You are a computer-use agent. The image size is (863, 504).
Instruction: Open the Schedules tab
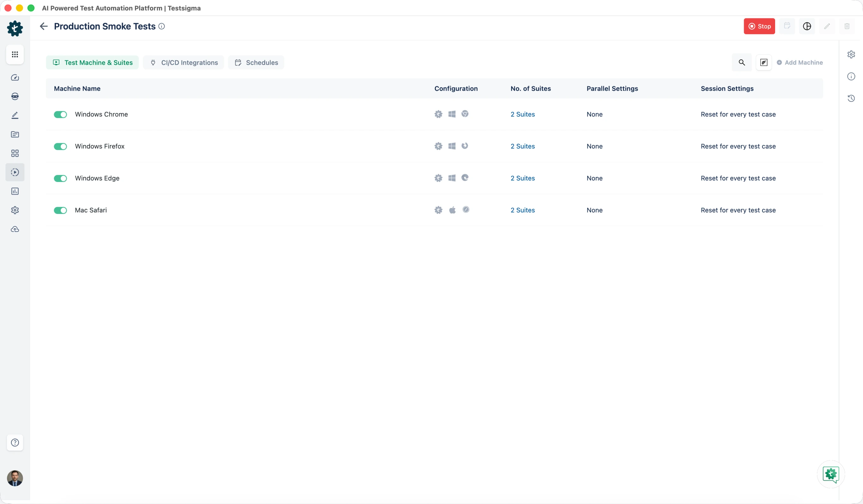coord(256,63)
